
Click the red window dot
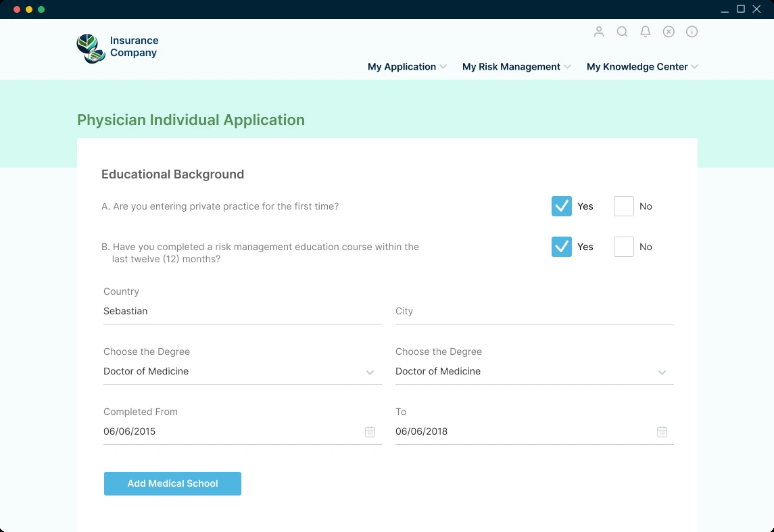pos(17,9)
